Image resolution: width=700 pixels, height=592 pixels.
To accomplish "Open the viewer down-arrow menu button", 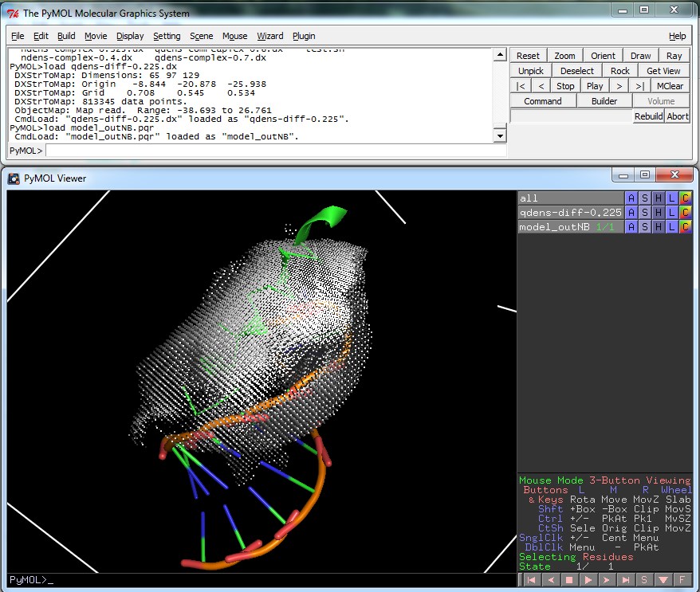I will [663, 580].
